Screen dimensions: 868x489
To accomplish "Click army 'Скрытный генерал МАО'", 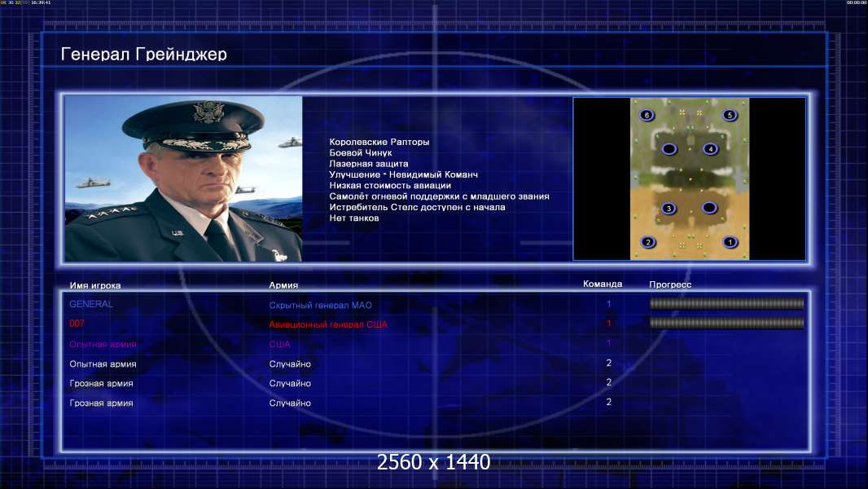I will (321, 305).
